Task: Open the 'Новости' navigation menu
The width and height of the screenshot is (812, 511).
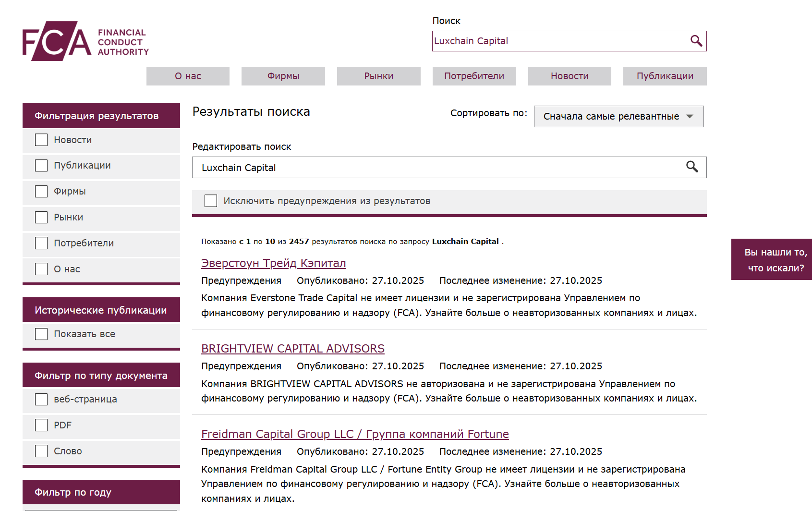Action: coord(569,76)
